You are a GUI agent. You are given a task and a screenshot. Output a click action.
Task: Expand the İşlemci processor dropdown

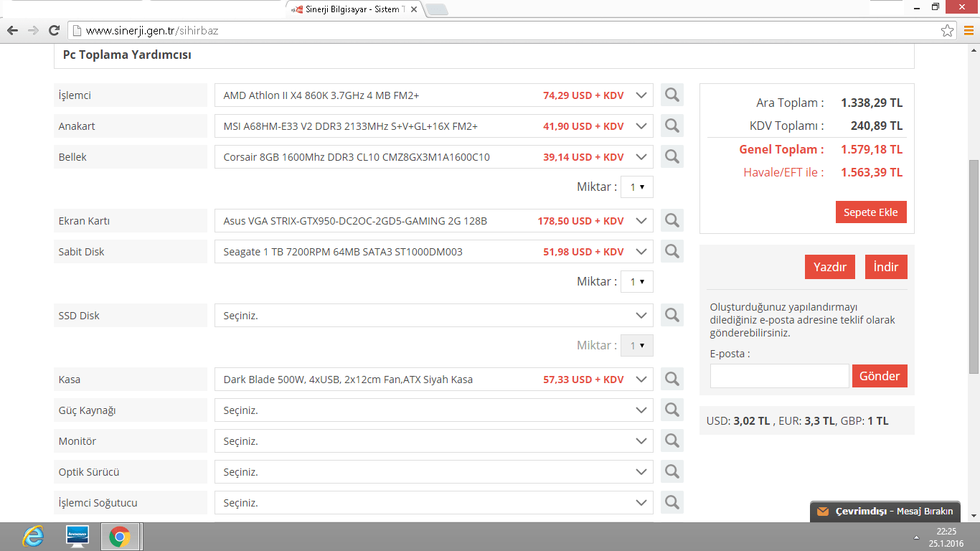(x=434, y=95)
